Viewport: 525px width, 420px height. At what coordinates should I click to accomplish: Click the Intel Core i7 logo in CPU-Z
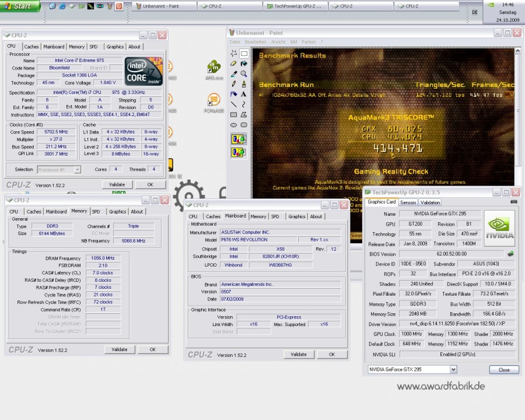(143, 71)
